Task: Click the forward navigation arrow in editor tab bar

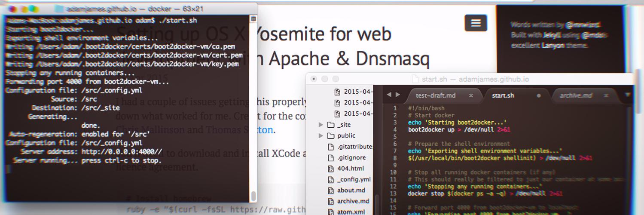Action: [398, 95]
